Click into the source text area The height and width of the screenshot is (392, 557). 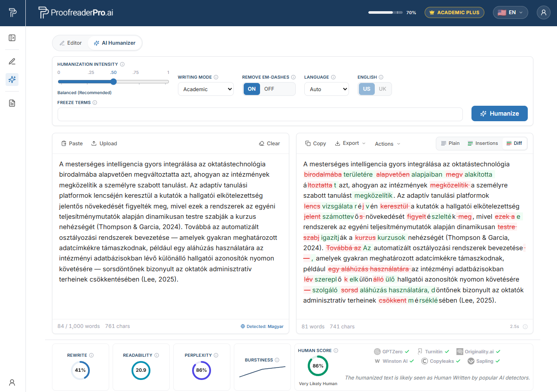point(171,236)
